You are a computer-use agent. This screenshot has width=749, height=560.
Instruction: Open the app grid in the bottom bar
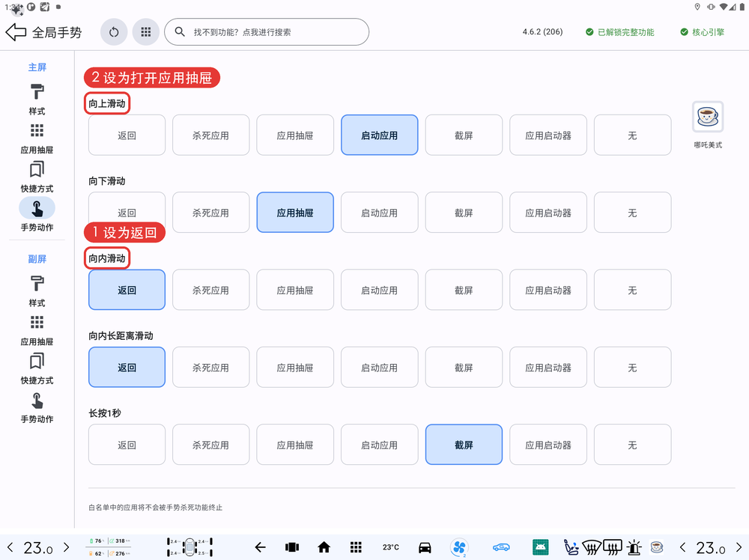pyautogui.click(x=355, y=547)
